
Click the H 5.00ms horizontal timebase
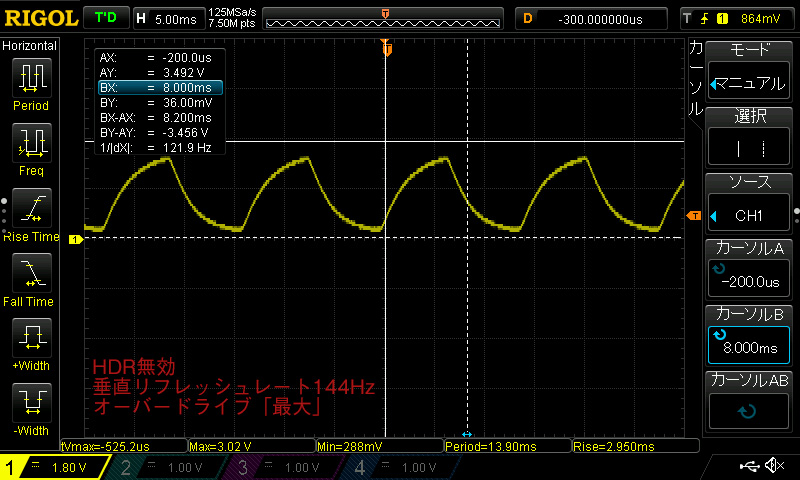point(168,19)
